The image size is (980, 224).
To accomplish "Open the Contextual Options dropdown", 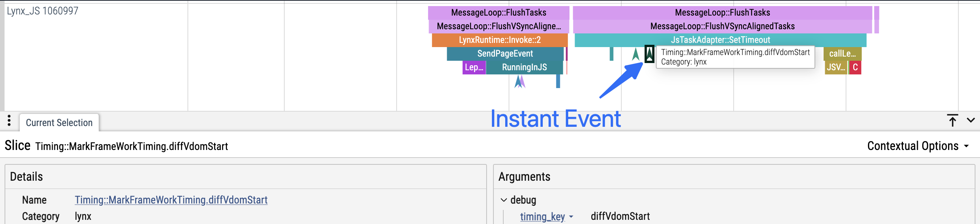I will pyautogui.click(x=918, y=146).
